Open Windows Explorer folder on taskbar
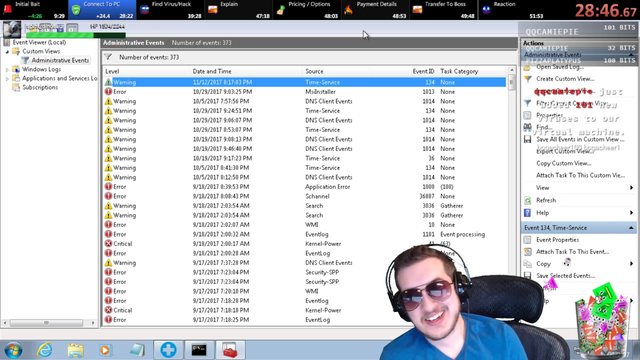The image size is (640, 360). coord(76,350)
